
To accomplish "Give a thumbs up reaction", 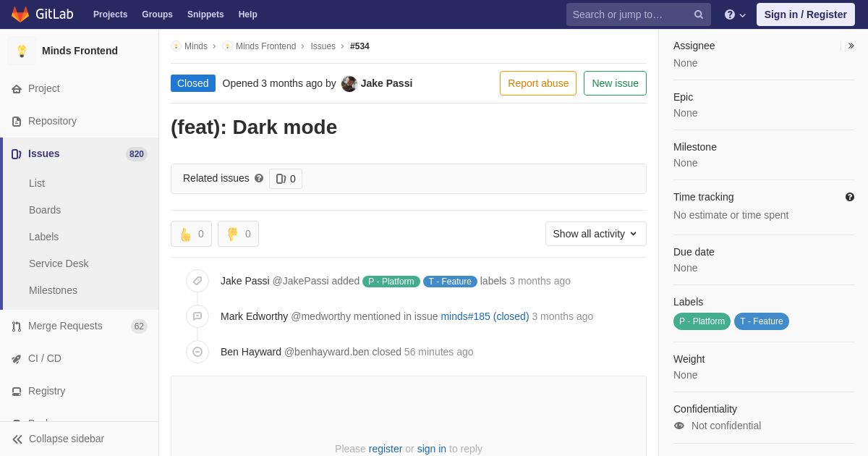I will (191, 234).
